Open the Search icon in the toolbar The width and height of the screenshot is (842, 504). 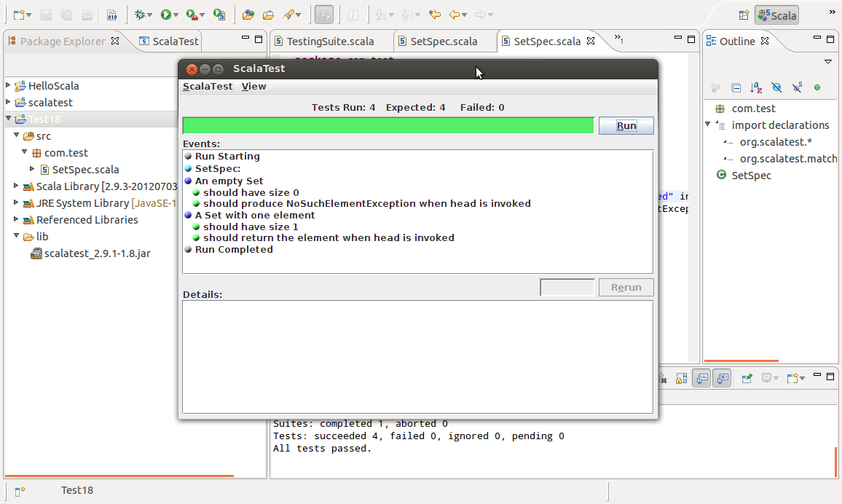289,14
